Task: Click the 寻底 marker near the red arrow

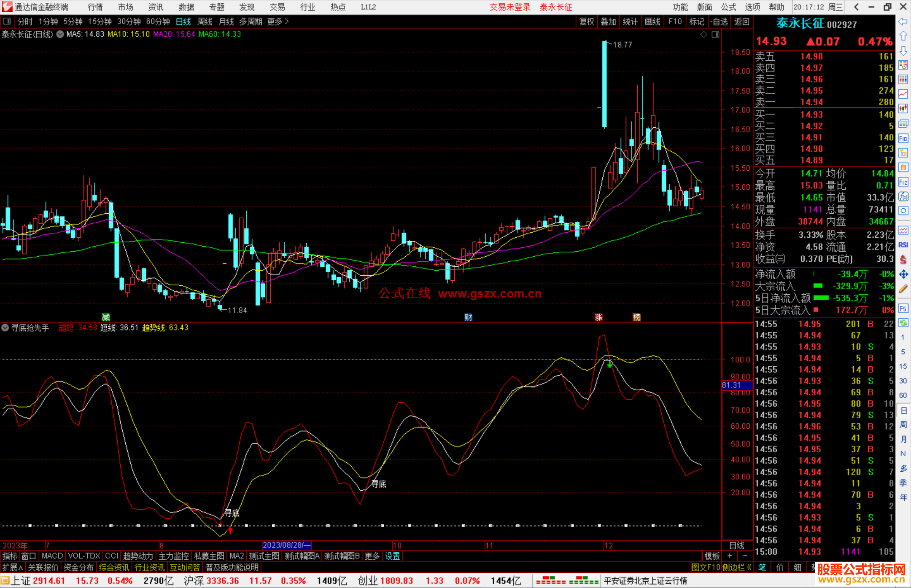Action: click(x=232, y=513)
